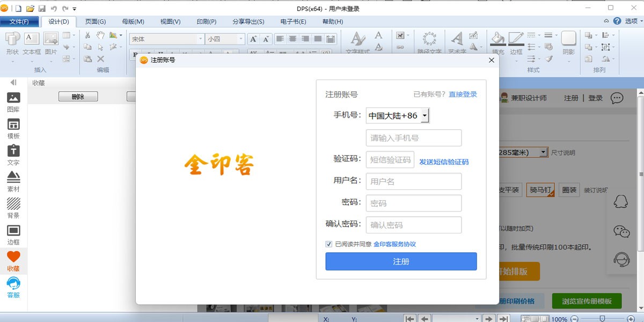Save using the floppy disk icon

coord(42,9)
